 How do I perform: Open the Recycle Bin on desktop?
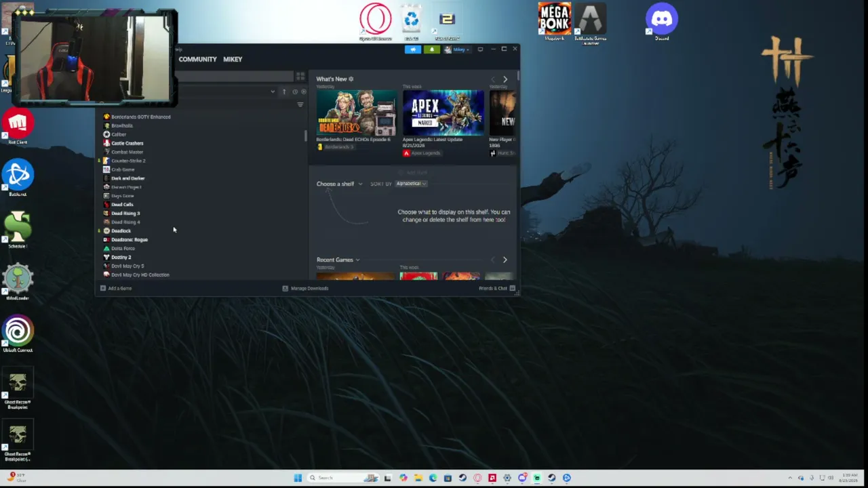click(x=411, y=21)
